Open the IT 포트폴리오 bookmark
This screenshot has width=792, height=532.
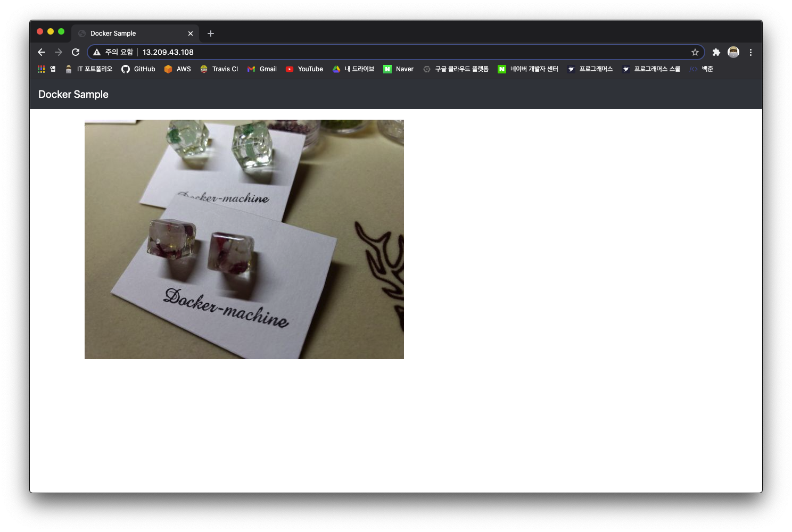coord(88,69)
